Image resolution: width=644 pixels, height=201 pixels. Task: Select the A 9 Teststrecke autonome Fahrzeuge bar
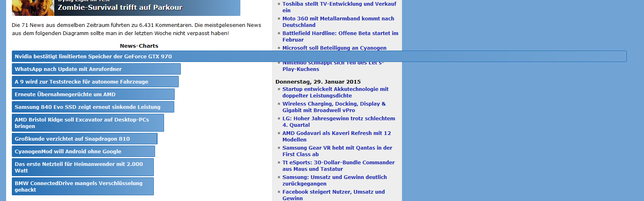click(x=95, y=82)
